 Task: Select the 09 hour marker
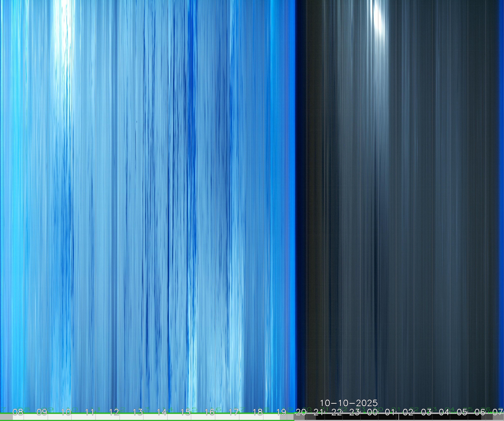tap(42, 412)
